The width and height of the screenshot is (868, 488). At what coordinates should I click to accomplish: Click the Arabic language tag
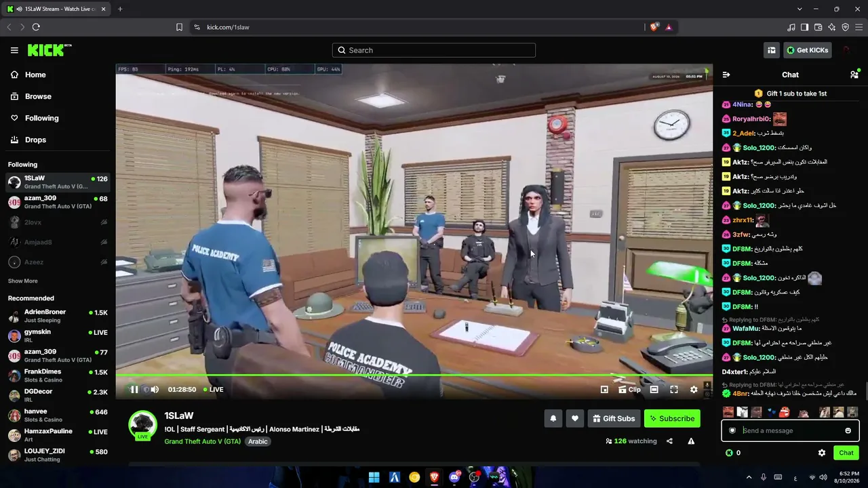click(258, 441)
